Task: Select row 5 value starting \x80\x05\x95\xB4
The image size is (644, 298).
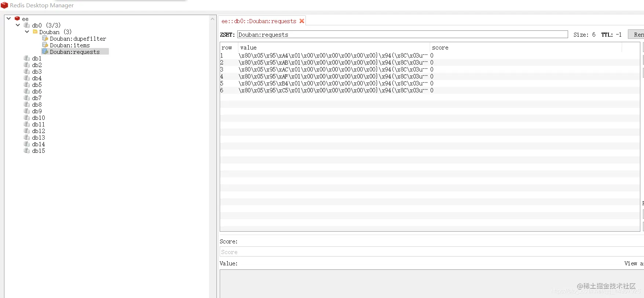Action: 333,83
